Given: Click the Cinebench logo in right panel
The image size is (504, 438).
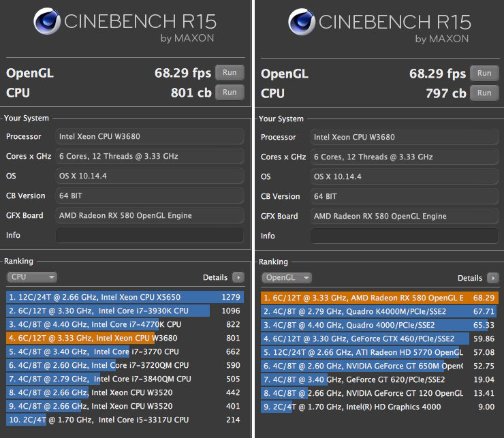Looking at the screenshot, I should (302, 23).
